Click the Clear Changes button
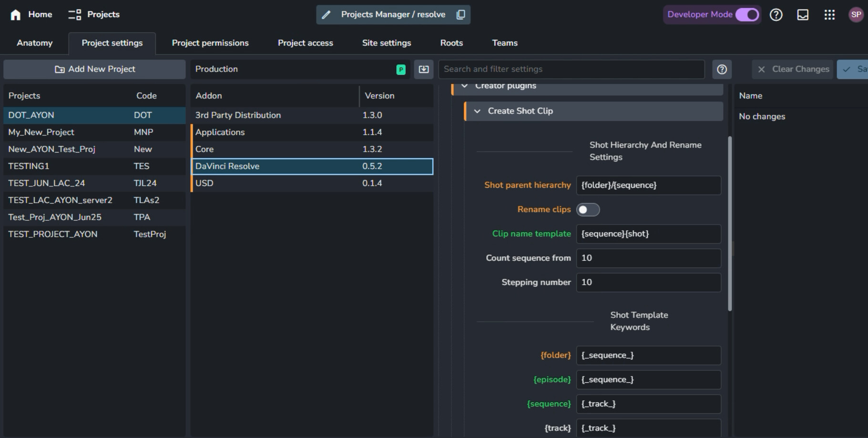 (x=793, y=70)
